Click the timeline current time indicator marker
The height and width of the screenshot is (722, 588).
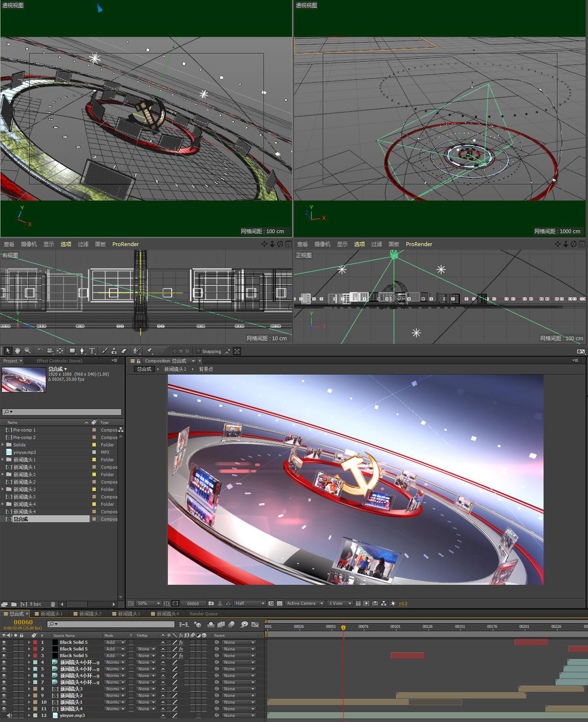point(343,627)
